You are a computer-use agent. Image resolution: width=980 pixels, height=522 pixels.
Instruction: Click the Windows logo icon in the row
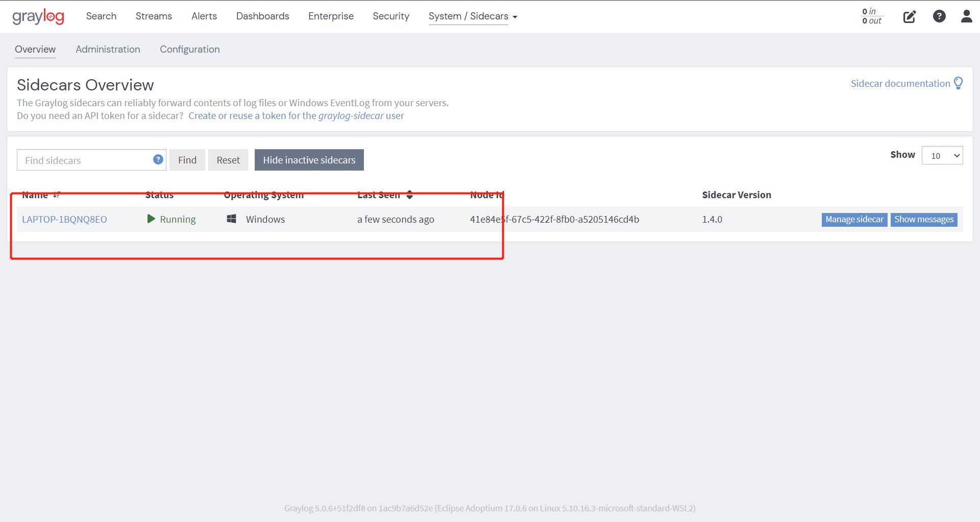point(231,219)
